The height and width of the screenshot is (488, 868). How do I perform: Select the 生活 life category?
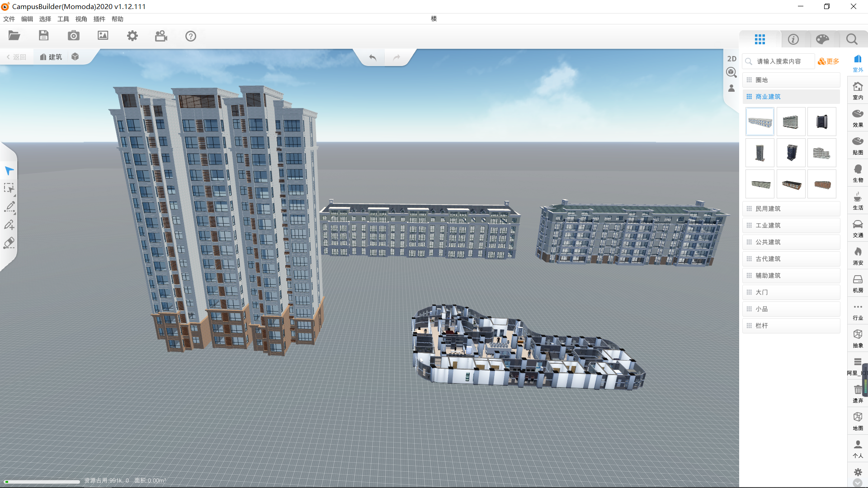point(858,201)
